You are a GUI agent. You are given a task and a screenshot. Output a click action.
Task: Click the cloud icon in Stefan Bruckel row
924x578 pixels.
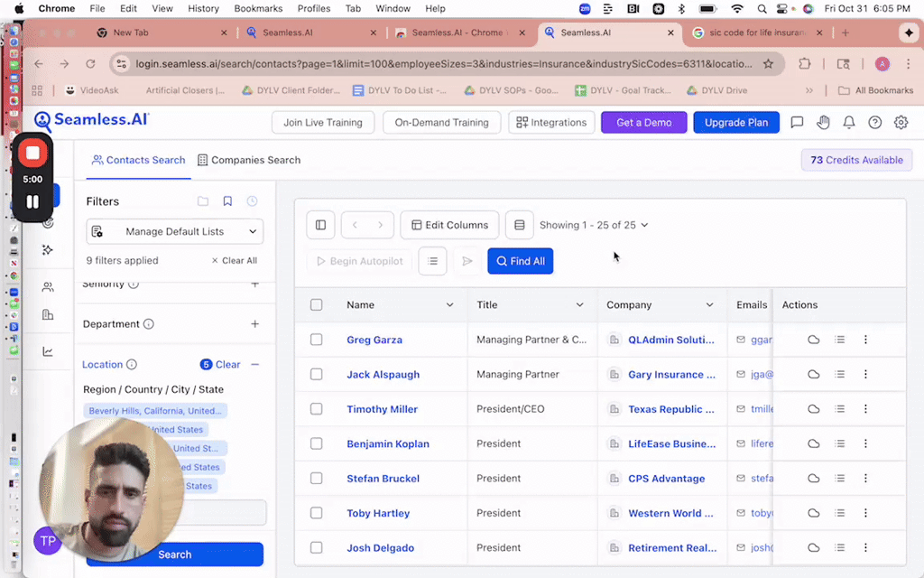pos(814,479)
